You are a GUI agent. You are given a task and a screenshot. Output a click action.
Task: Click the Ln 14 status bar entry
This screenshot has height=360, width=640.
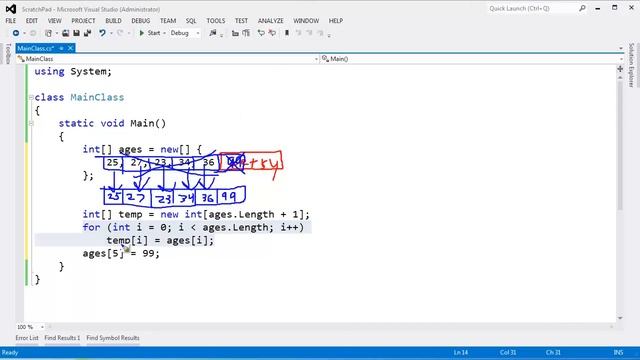click(x=461, y=352)
